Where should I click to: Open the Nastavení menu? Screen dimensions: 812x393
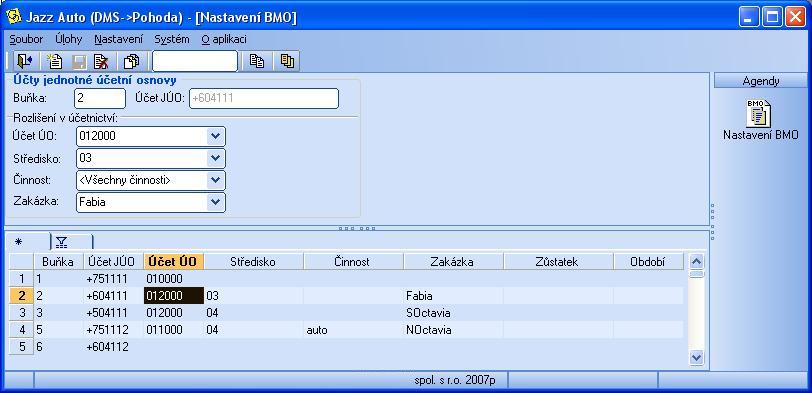click(119, 39)
